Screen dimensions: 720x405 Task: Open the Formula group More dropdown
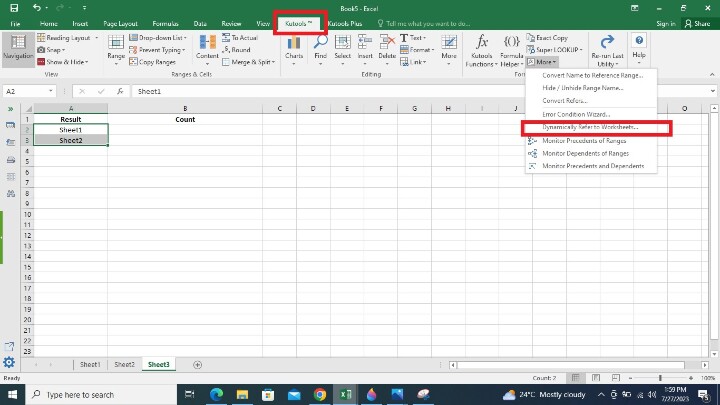pos(542,62)
